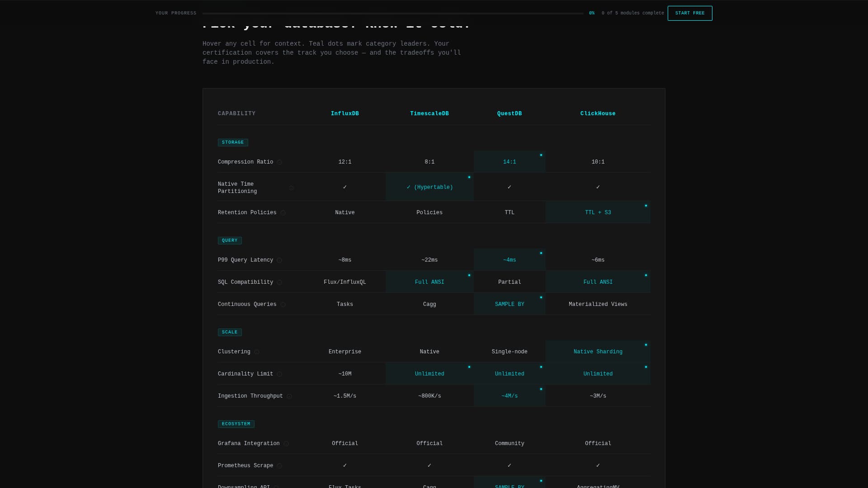Click the ECOSYSTEM category badge

[x=236, y=424]
